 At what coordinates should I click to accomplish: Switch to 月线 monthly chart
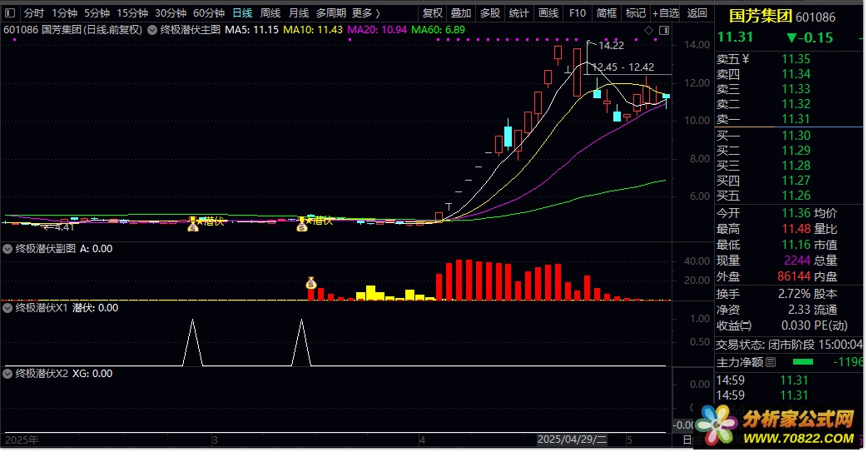pos(299,12)
